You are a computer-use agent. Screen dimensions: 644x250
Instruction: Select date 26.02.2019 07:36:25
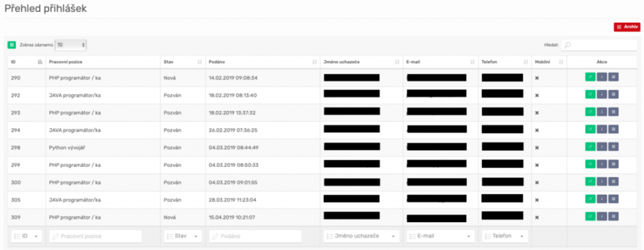tap(233, 130)
